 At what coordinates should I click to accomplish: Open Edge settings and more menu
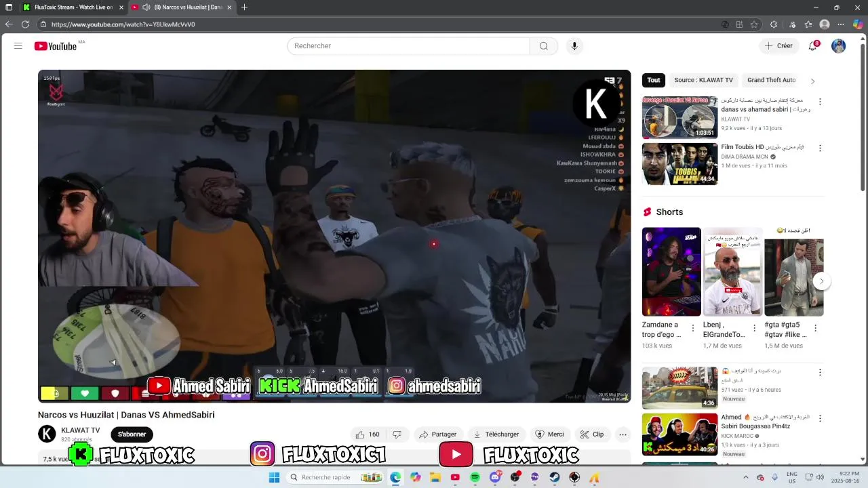tap(842, 24)
